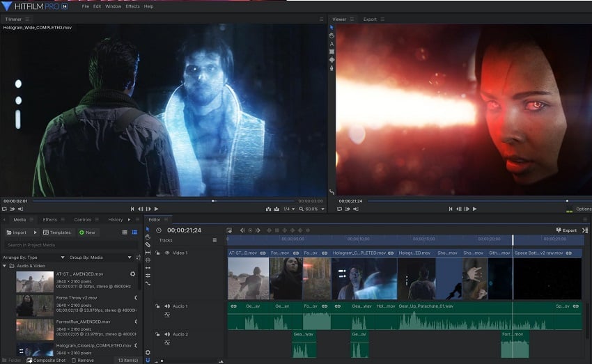Play the clip in the Trimmer
Viewport: 592px width, 364px height.
click(156, 209)
